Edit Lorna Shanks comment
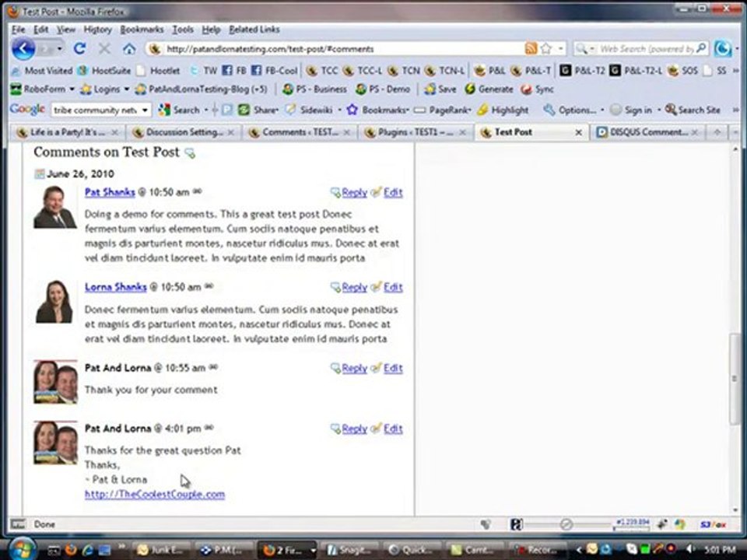The height and width of the screenshot is (560, 747). [x=393, y=287]
